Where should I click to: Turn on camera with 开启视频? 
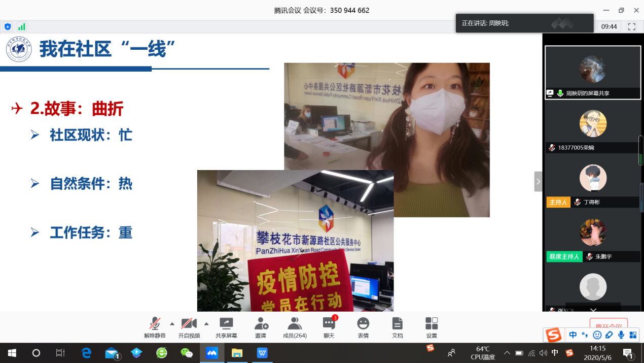click(189, 326)
